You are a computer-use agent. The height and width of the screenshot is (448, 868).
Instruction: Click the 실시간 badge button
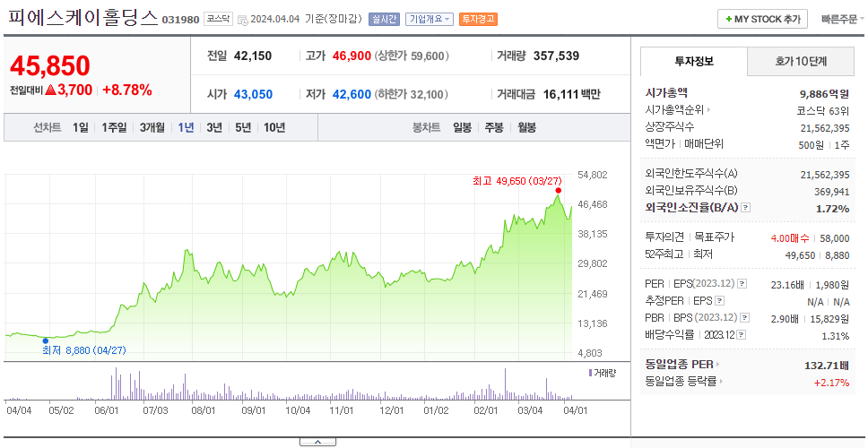coord(384,20)
